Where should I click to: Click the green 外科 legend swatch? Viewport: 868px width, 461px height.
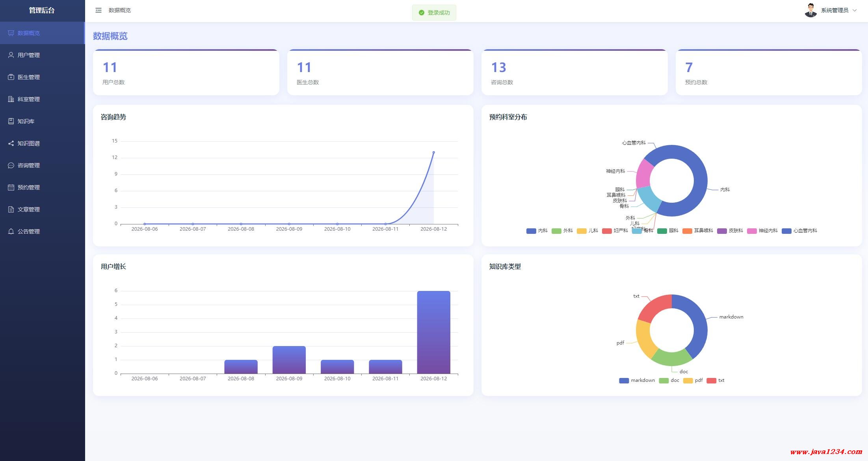click(x=556, y=231)
